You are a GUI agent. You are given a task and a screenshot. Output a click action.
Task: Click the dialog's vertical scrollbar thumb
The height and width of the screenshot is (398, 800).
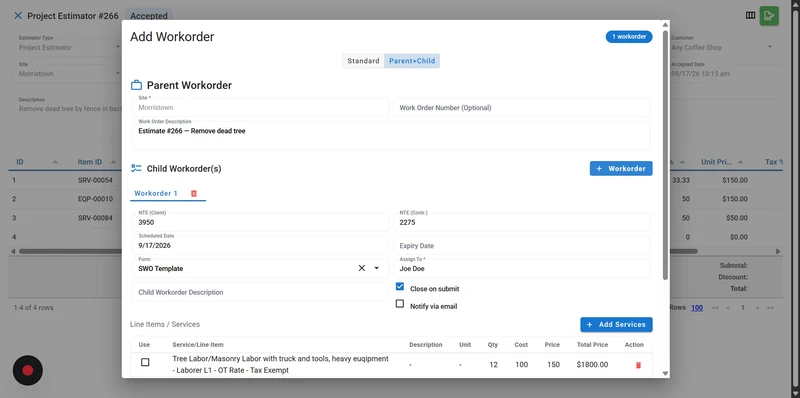pos(665,155)
